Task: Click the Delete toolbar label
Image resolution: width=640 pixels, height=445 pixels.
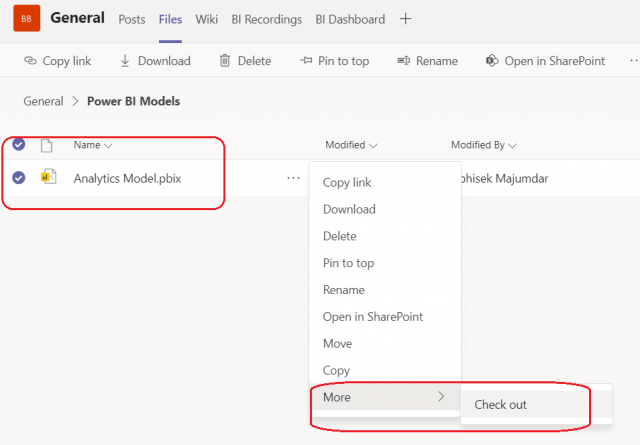Action: pyautogui.click(x=254, y=61)
